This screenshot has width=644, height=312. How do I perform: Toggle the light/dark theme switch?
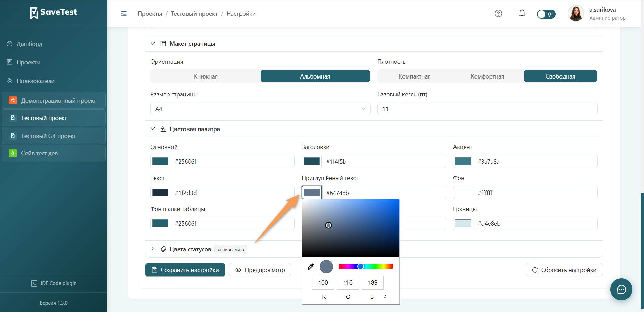546,14
